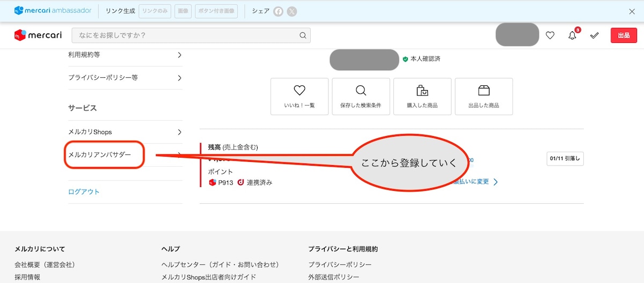
Task: Click the red 出品 button
Action: click(624, 35)
